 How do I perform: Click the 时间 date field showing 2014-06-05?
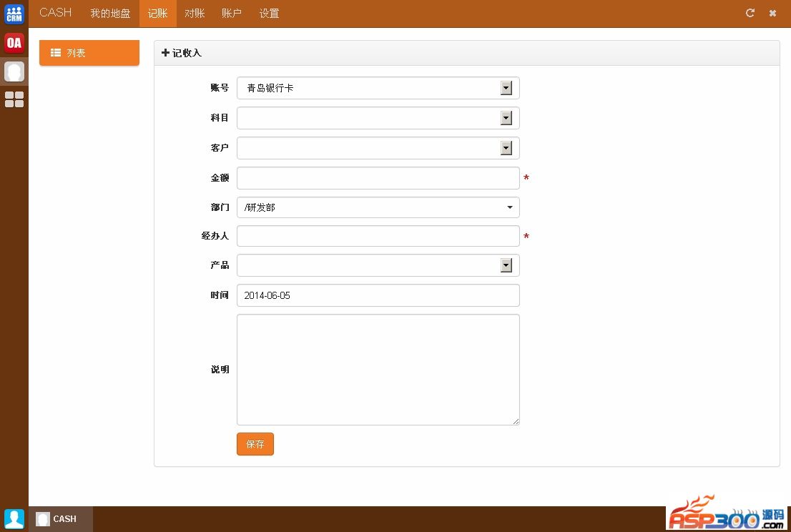pos(378,295)
